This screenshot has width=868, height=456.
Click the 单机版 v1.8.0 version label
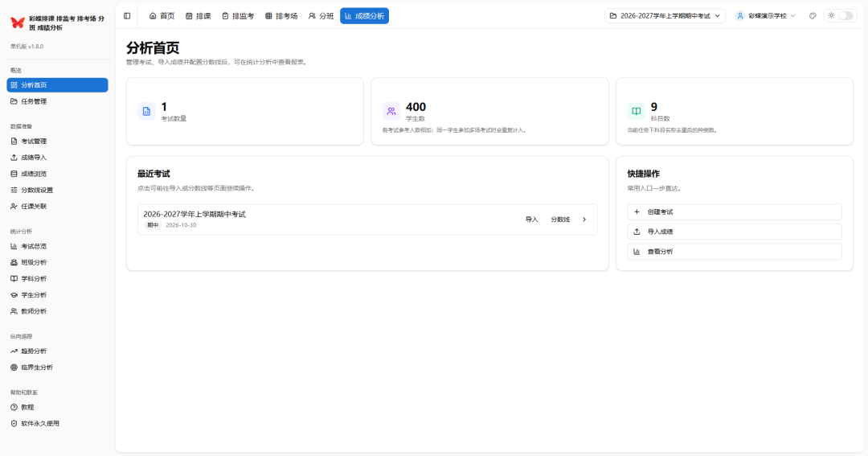(27, 47)
